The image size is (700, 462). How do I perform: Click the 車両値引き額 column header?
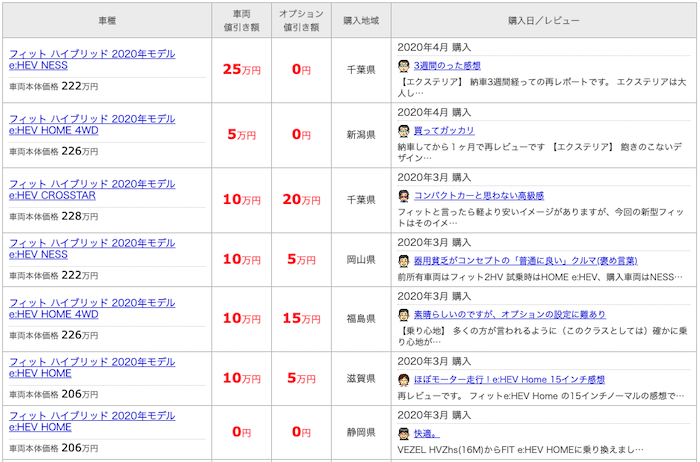pos(242,21)
